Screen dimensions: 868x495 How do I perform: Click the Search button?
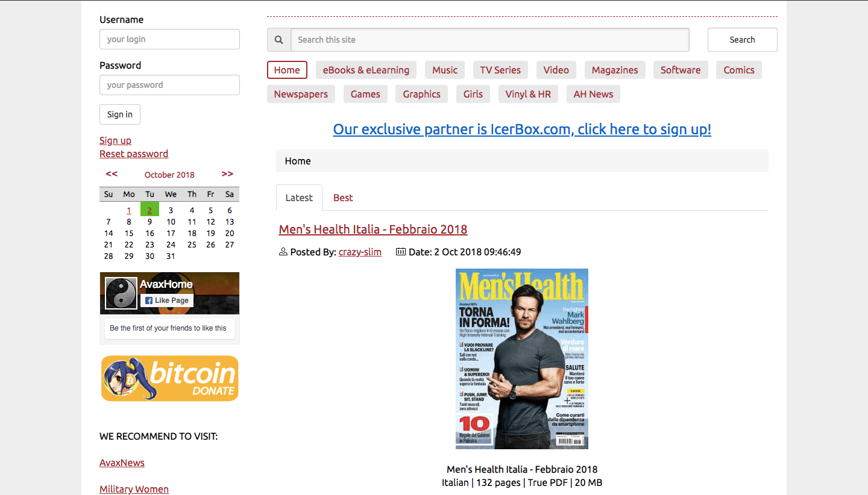pyautogui.click(x=742, y=40)
